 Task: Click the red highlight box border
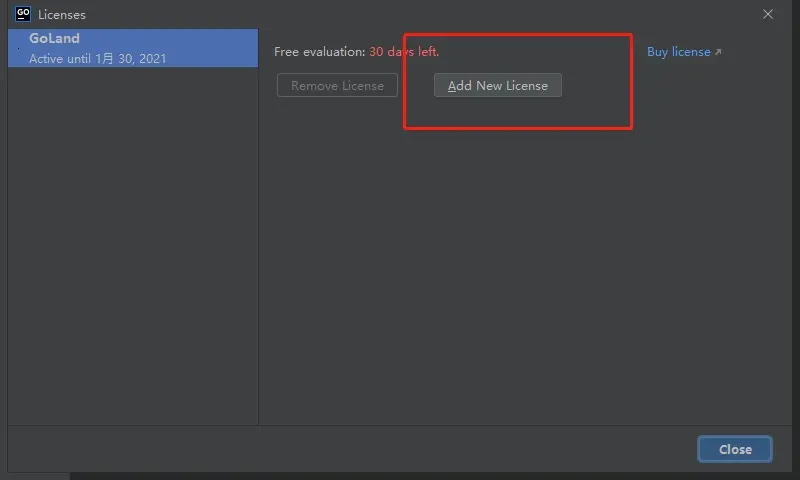632,82
